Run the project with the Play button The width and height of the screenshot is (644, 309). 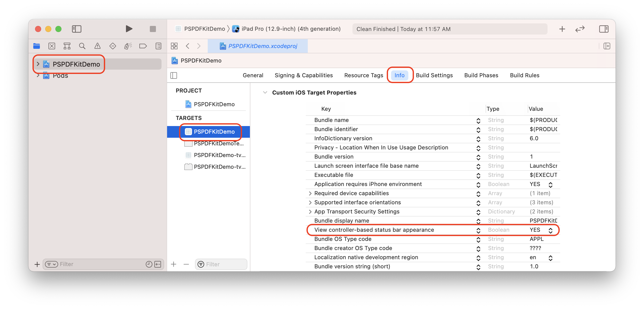(129, 29)
